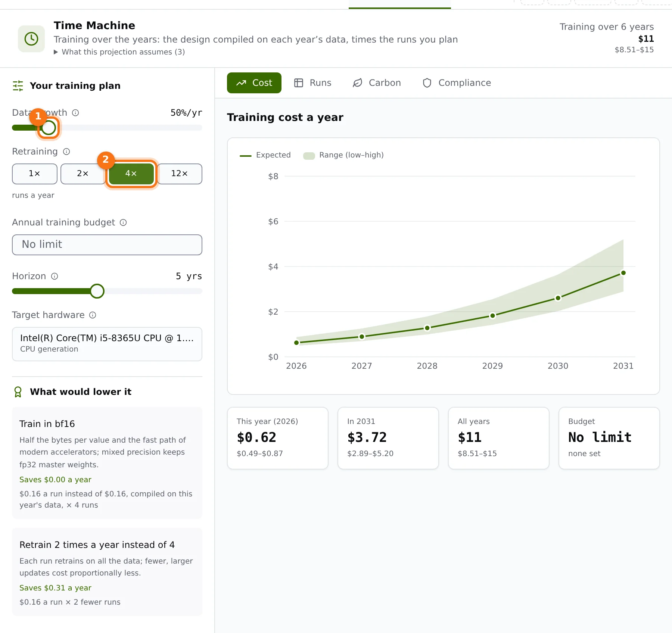Click the Train in bf16 suggestion card
Screen dimensions: 672x633
107,463
